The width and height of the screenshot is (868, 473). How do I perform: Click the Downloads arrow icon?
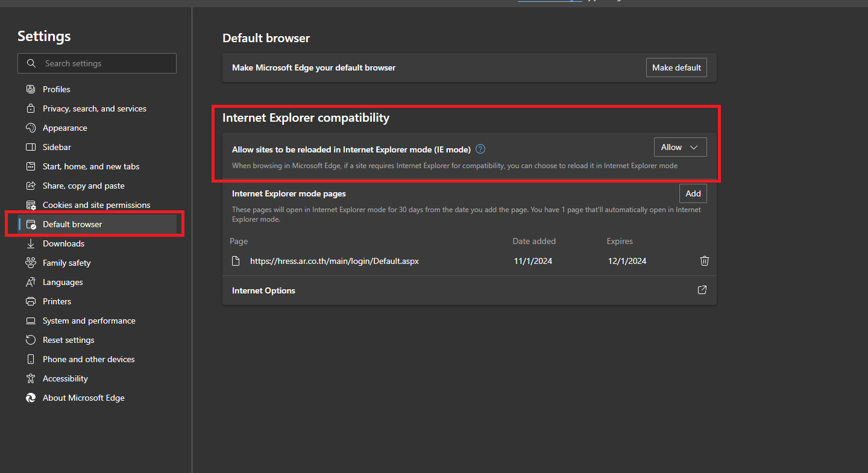click(x=31, y=243)
